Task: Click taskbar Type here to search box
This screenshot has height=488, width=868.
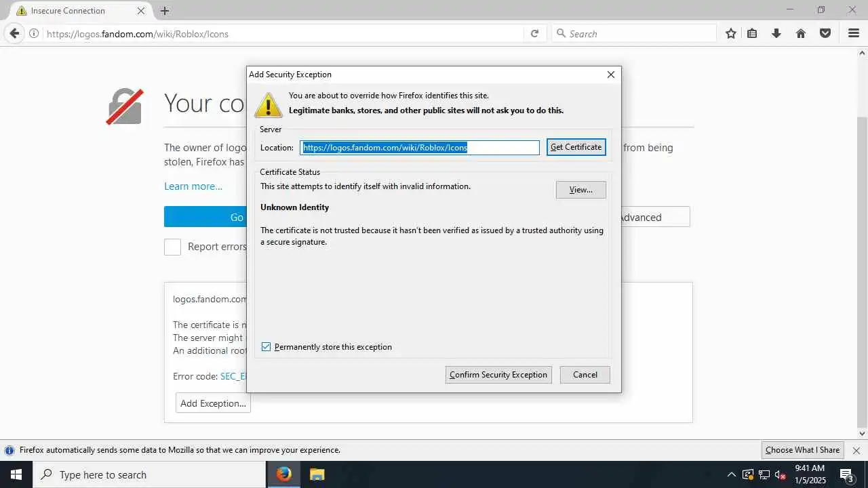Action: 149,474
